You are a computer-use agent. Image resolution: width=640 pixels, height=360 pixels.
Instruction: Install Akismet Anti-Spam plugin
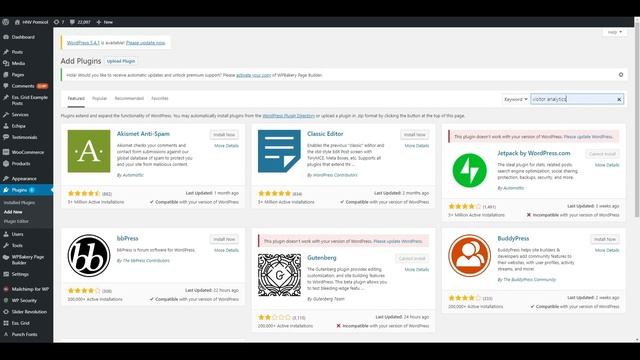point(224,135)
